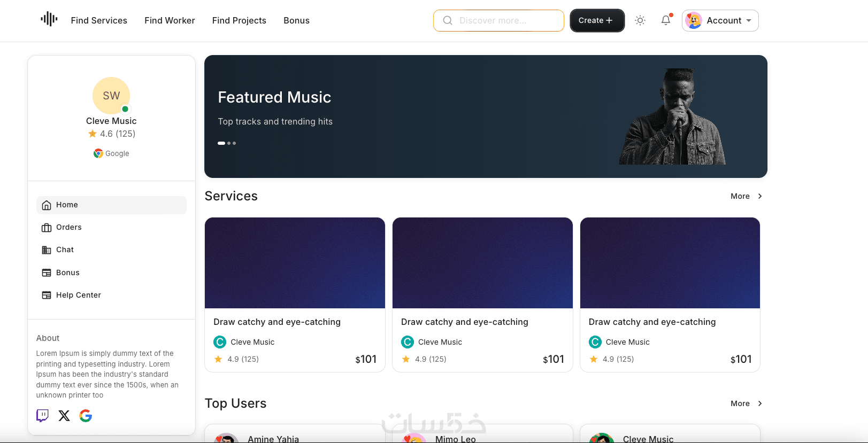Click the soundwave logo icon
The height and width of the screenshot is (443, 868).
[x=49, y=19]
